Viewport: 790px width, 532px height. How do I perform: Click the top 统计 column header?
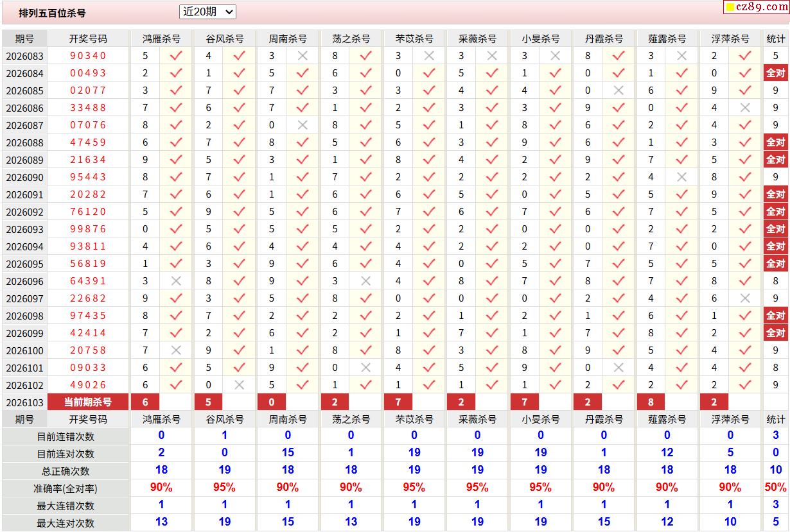click(776, 39)
